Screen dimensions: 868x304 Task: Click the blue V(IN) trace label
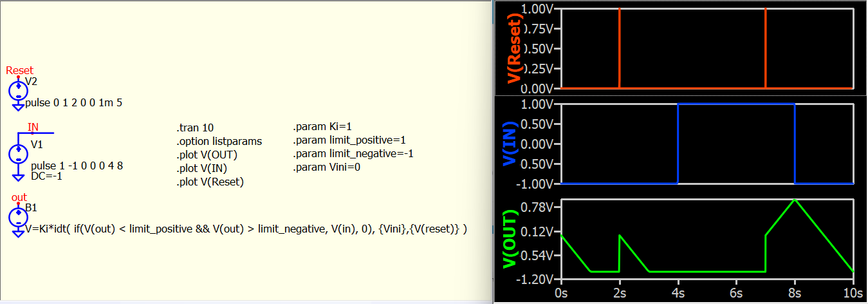click(x=514, y=144)
